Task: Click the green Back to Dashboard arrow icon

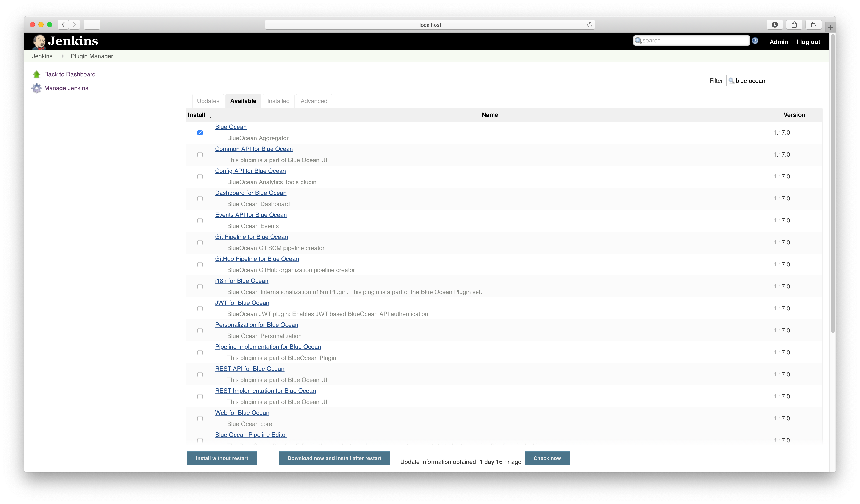Action: click(36, 74)
